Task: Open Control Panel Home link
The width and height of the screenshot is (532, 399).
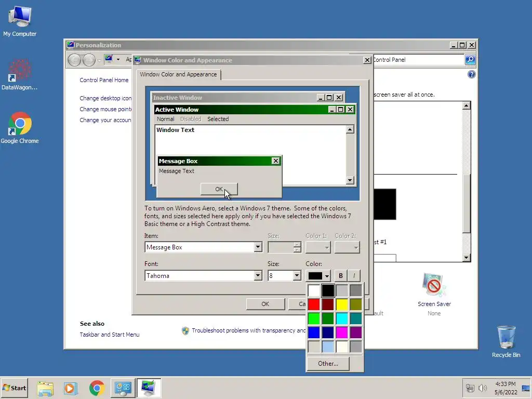Action: pos(104,80)
